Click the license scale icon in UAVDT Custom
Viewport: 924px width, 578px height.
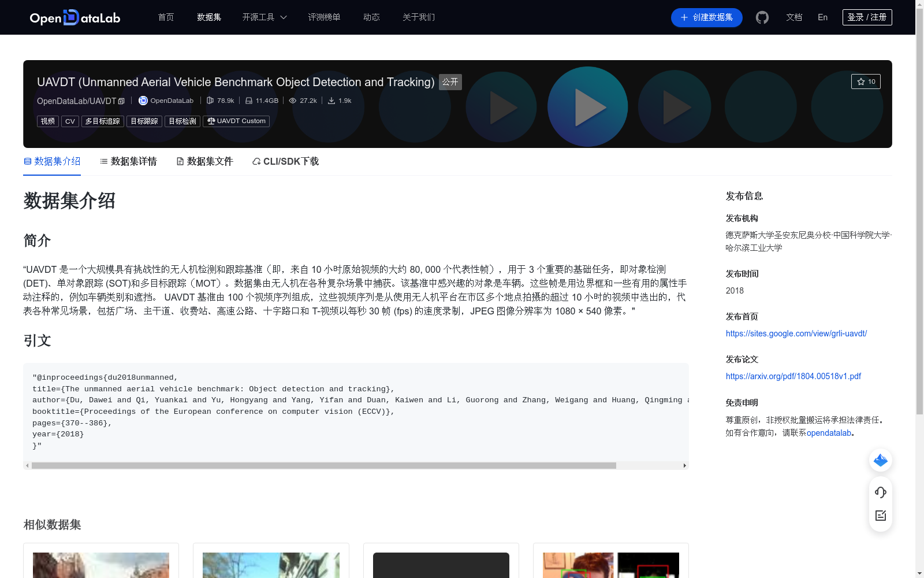point(211,121)
